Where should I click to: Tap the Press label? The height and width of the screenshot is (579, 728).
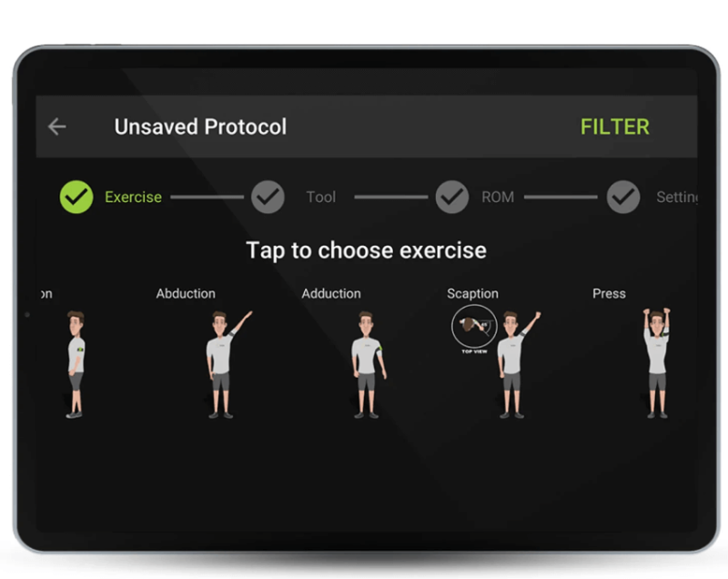609,293
